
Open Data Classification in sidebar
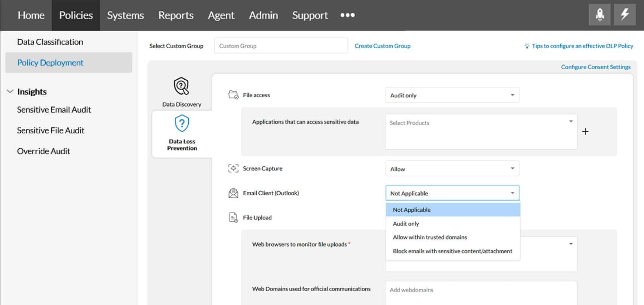coord(50,42)
